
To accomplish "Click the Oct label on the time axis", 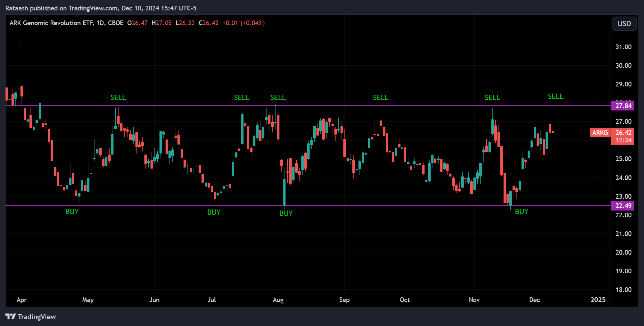I will [405, 300].
